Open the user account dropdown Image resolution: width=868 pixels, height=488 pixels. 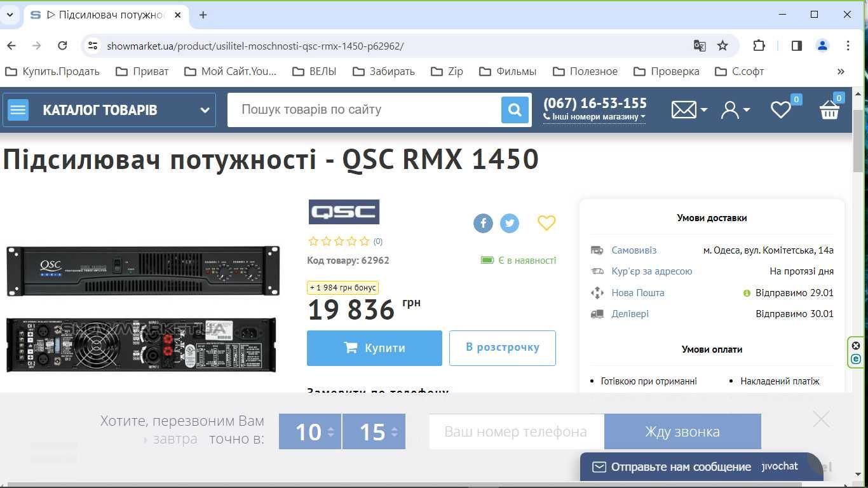pos(735,110)
